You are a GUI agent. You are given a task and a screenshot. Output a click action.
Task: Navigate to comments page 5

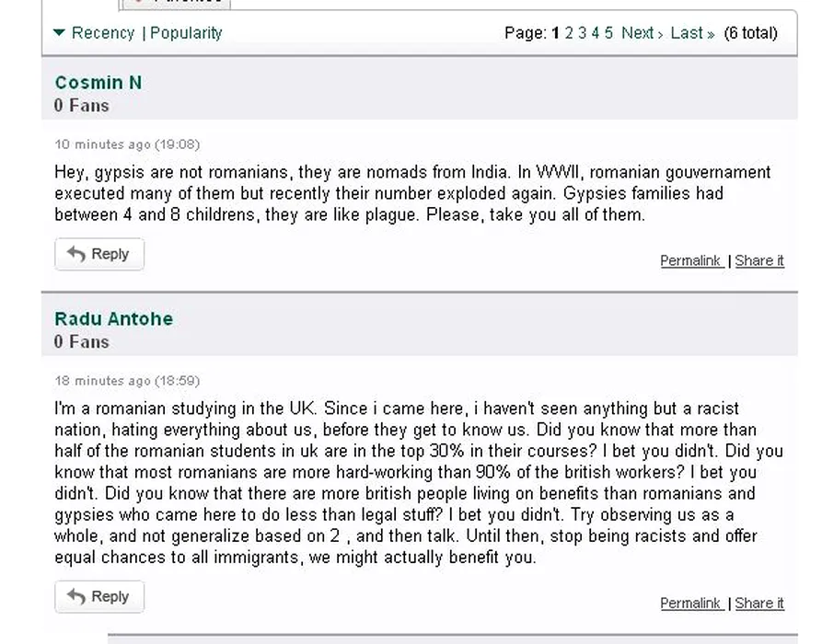point(608,33)
